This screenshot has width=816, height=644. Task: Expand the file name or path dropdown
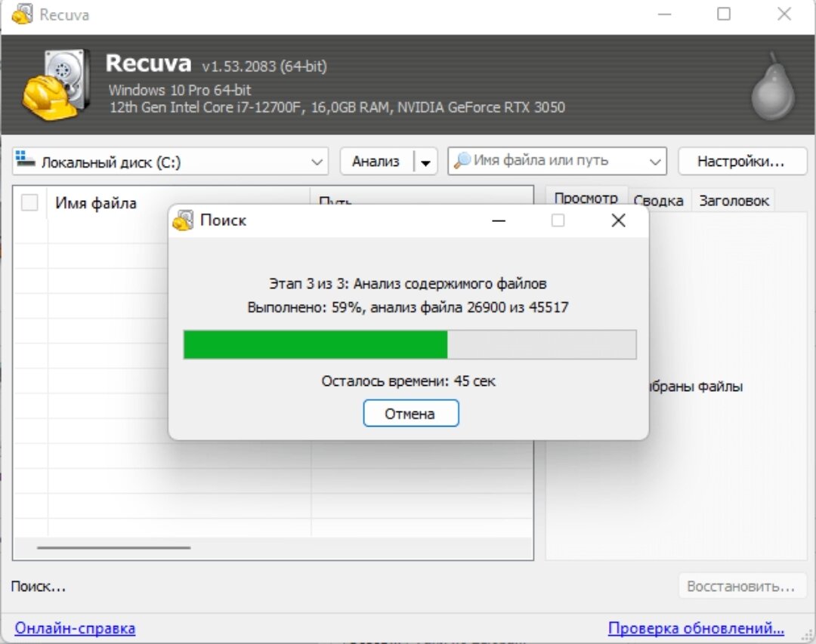click(x=655, y=162)
